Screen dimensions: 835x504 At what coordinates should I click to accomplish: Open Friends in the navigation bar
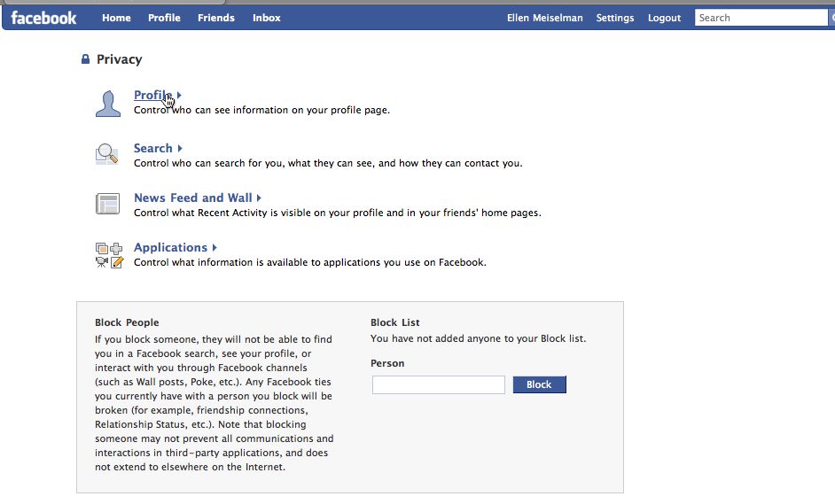(216, 18)
